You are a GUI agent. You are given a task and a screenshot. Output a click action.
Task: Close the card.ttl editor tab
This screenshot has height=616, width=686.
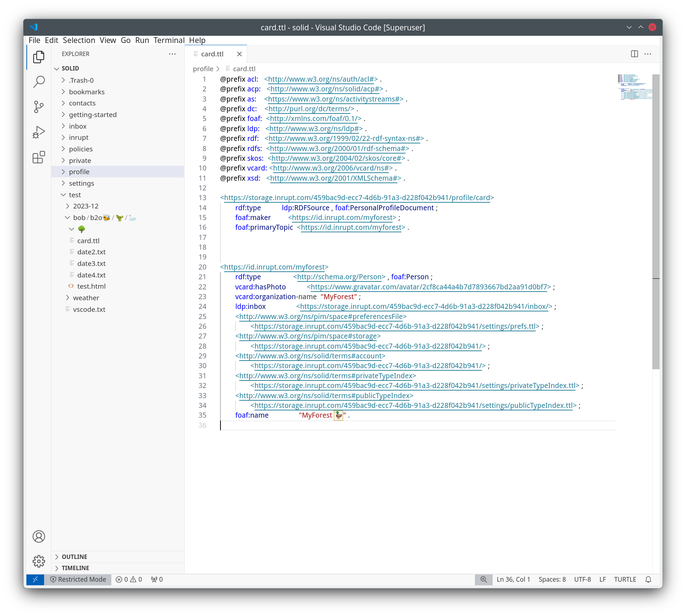(239, 54)
